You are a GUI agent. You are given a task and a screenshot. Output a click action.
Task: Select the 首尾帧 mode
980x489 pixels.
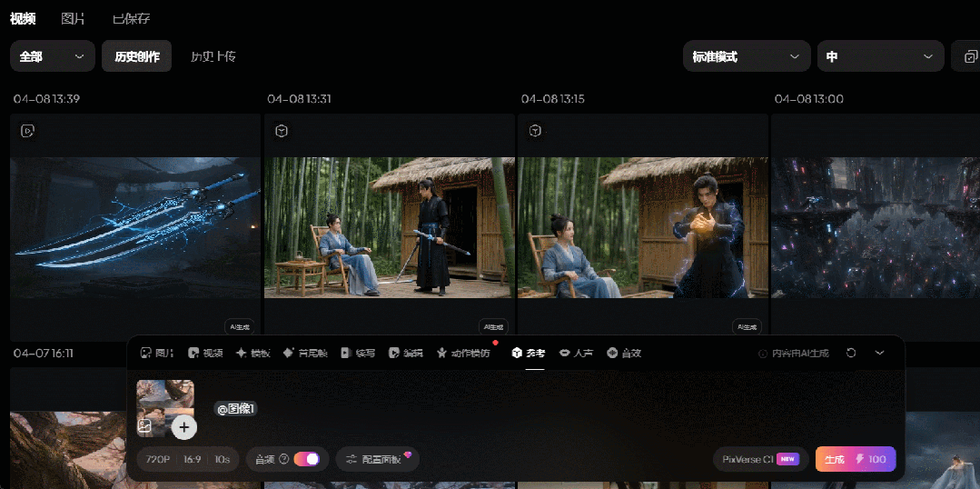(x=305, y=354)
